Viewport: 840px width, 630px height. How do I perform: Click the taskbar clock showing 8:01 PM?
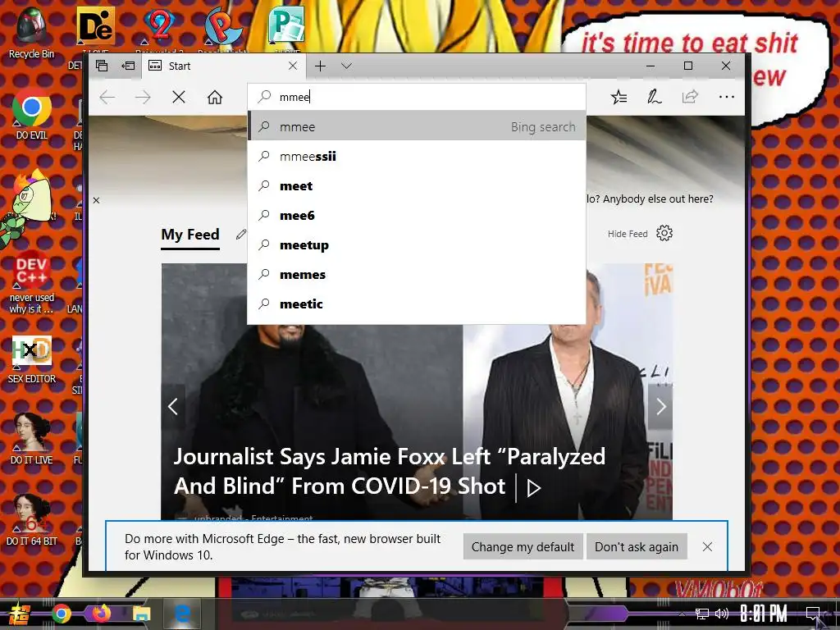coord(764,614)
